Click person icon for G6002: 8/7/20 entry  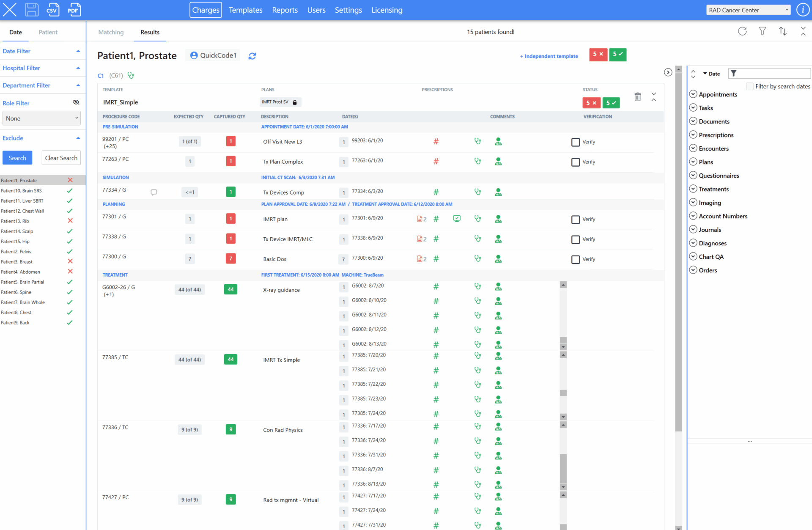click(x=498, y=287)
